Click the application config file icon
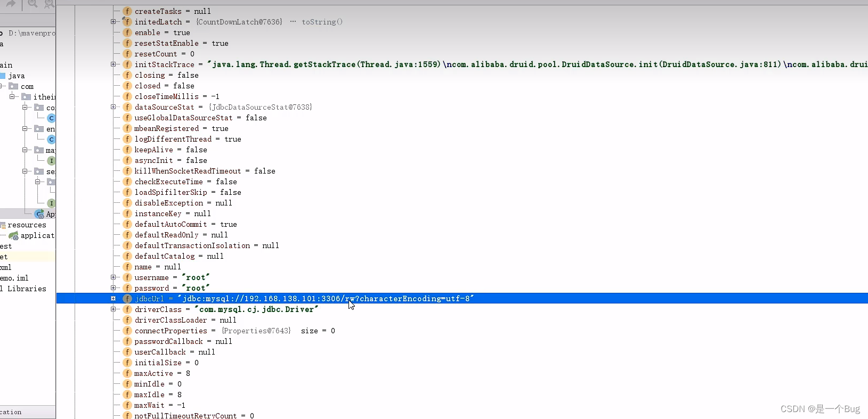 [x=13, y=235]
